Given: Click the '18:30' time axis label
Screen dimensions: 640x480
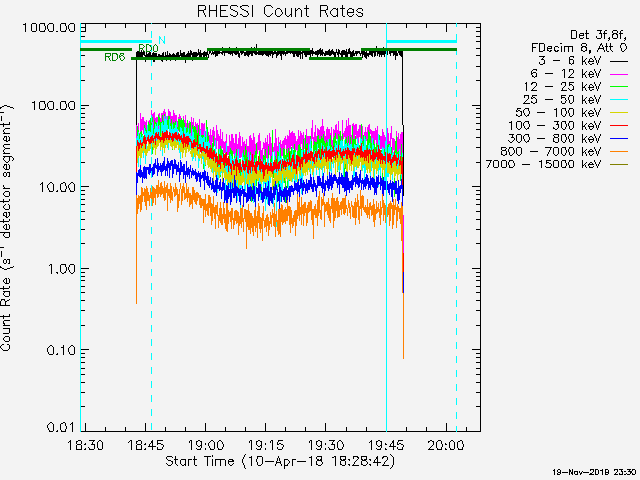Looking at the screenshot, I should pos(85,445).
